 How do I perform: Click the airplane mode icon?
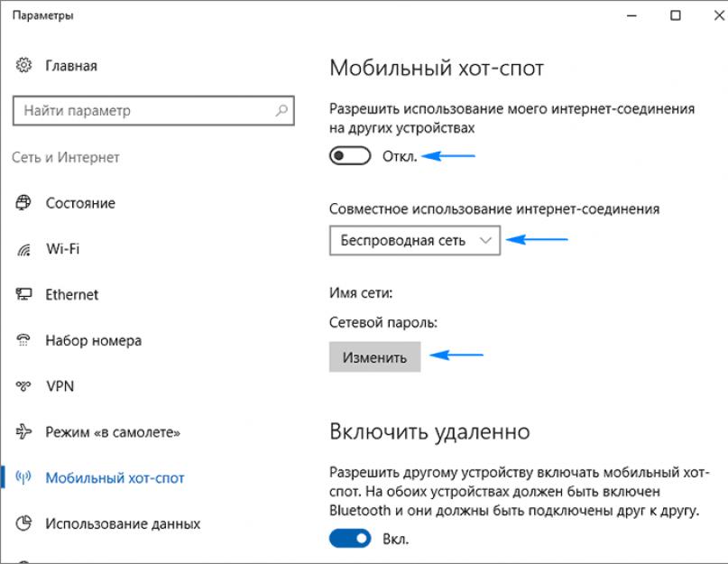(x=24, y=432)
